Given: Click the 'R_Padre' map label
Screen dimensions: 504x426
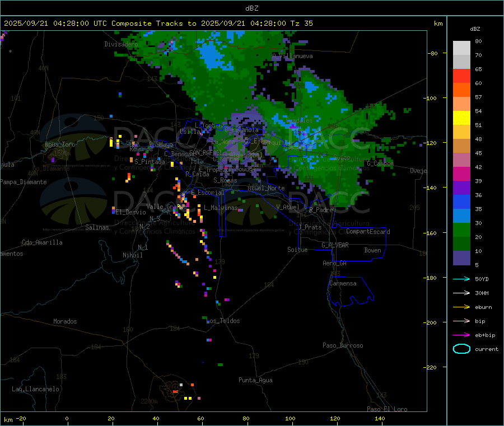Looking at the screenshot, I should coord(321,210).
